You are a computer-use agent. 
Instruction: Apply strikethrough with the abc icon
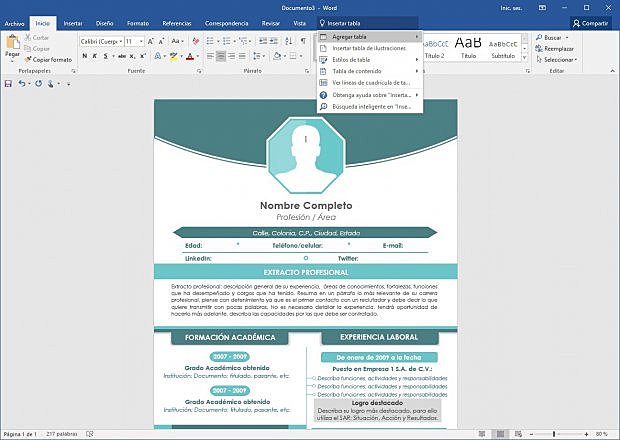[x=122, y=56]
